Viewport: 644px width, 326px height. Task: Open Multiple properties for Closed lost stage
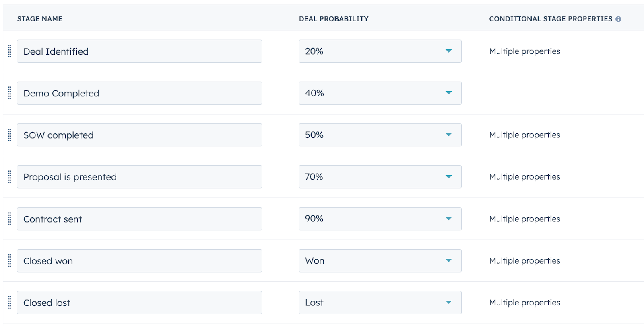(524, 303)
